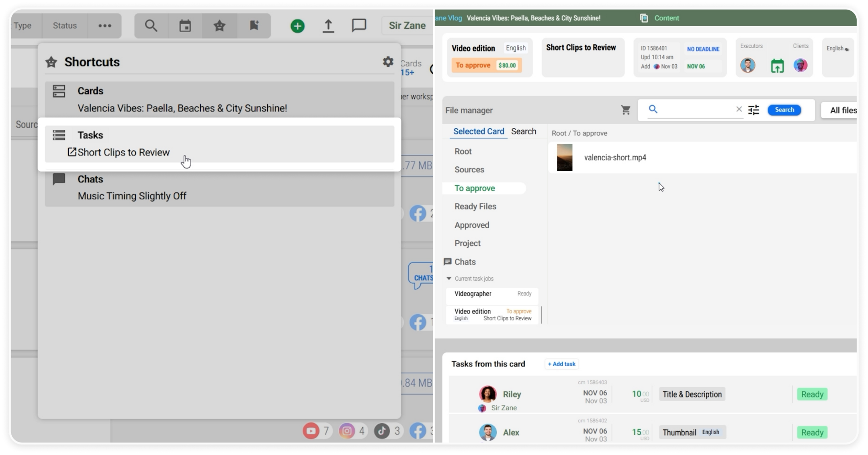Open the Status filter dropdown

pos(65,26)
